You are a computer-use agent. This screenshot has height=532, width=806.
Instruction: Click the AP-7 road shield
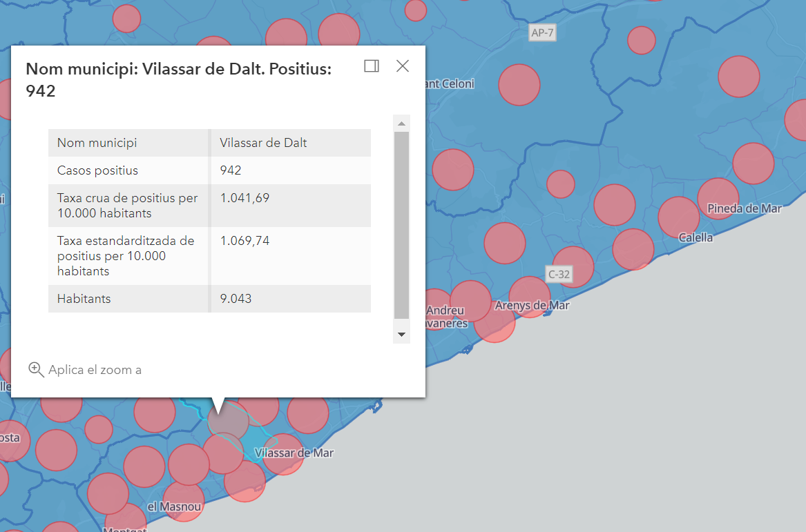point(542,33)
